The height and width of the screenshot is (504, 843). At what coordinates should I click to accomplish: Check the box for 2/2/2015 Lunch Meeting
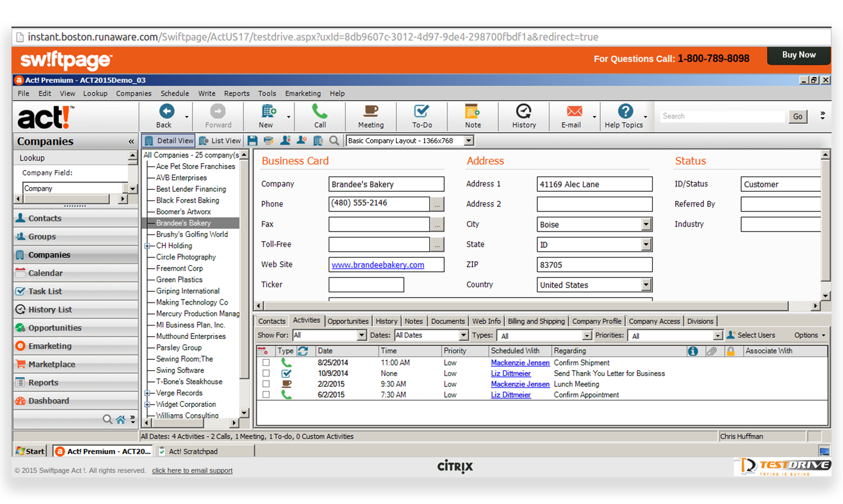pyautogui.click(x=266, y=384)
